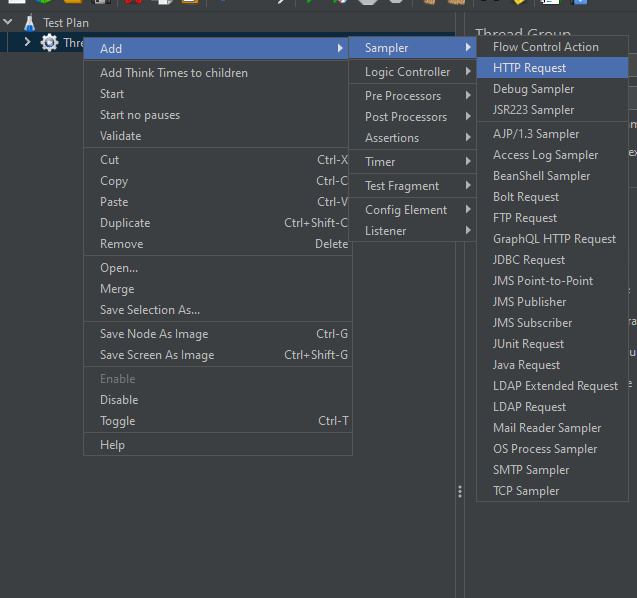Open the Sampler submenu

(412, 48)
